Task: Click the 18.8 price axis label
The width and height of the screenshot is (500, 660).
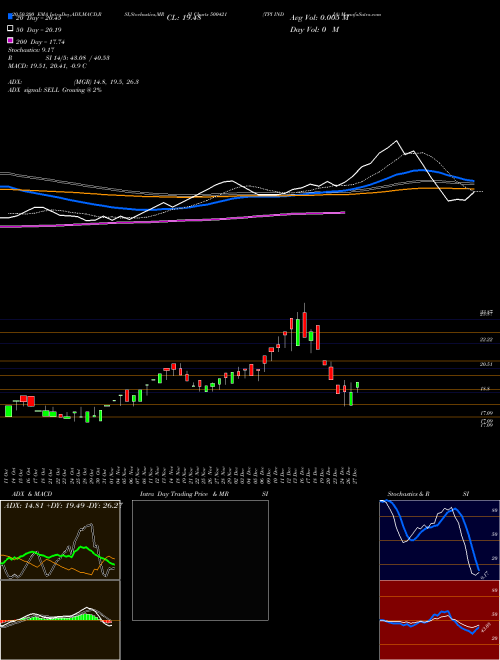Action: 485,389
